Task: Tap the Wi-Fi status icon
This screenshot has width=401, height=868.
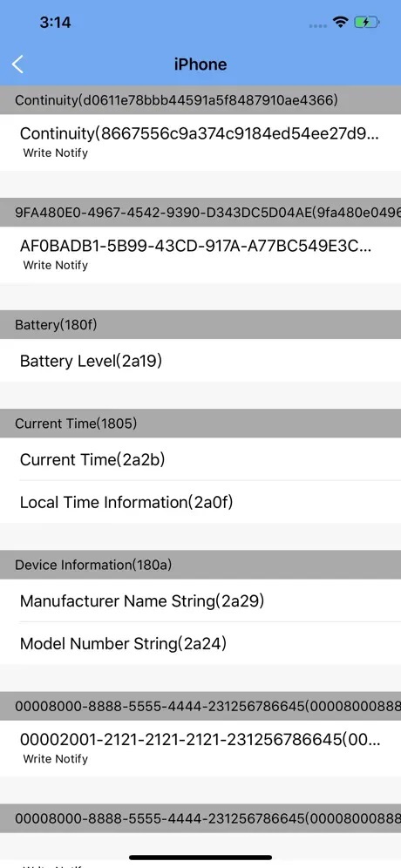Action: (x=340, y=22)
